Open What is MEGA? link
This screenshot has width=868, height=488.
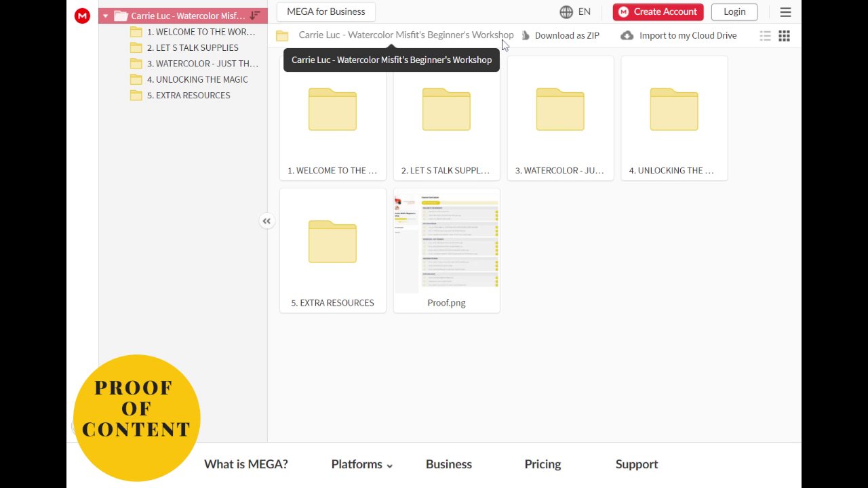click(246, 464)
